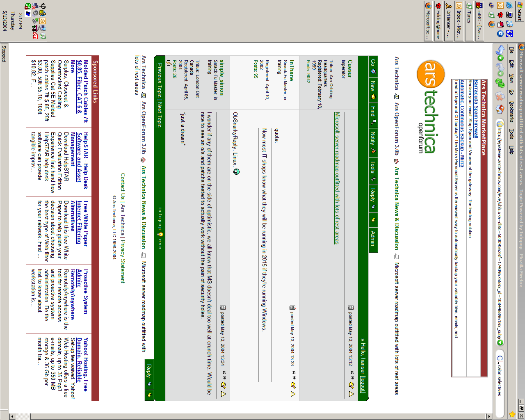Go to Next Topic

[160, 115]
